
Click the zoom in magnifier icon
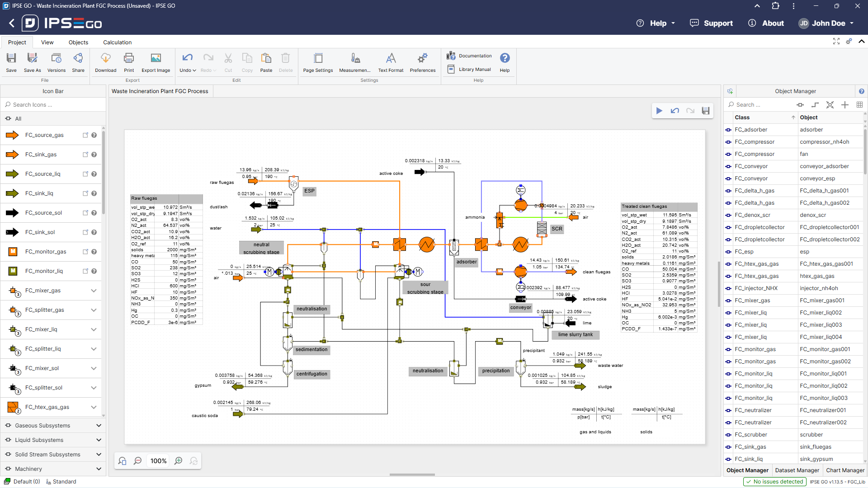[179, 461]
